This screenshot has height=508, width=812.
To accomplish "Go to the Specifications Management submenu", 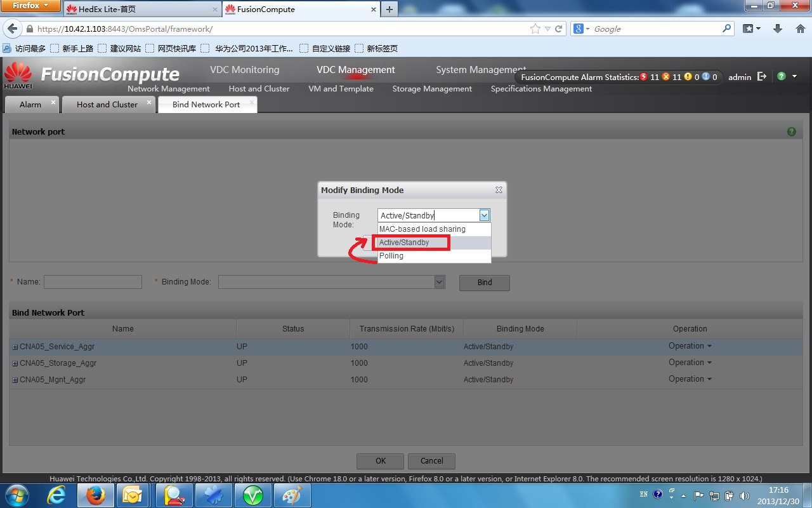I will click(541, 89).
